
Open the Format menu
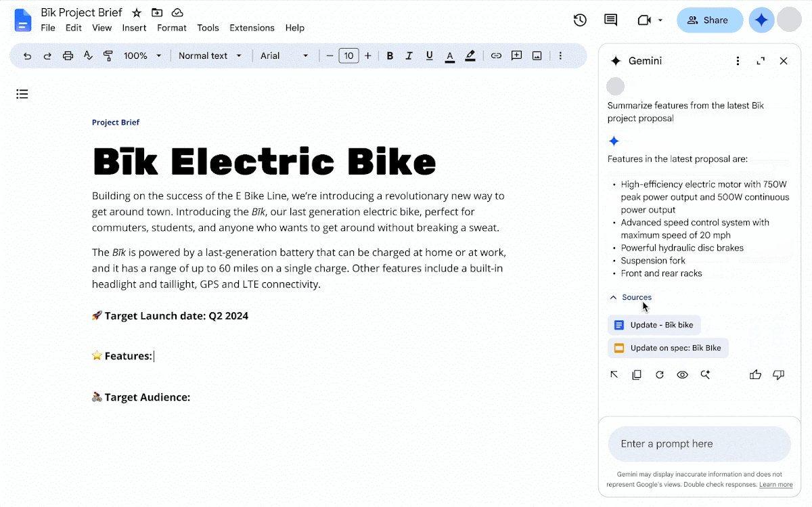click(172, 28)
